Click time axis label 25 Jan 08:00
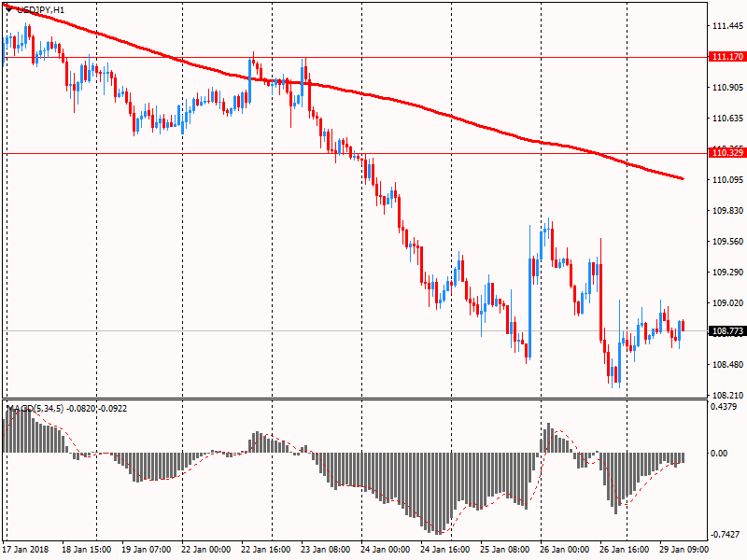The height and width of the screenshot is (560, 747). tap(504, 549)
